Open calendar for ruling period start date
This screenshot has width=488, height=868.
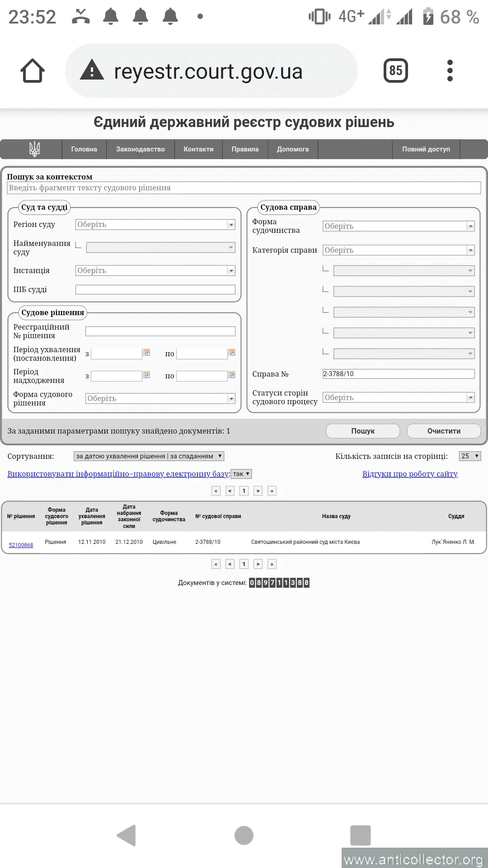[146, 352]
